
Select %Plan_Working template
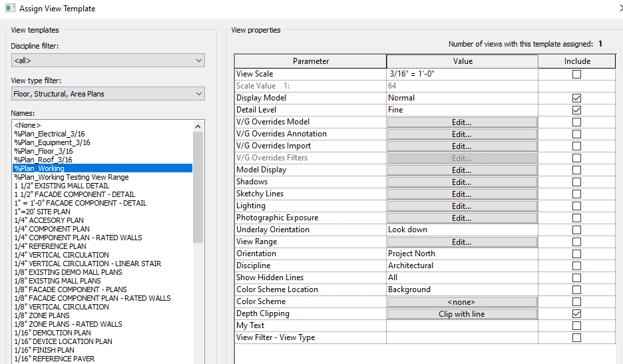point(103,168)
